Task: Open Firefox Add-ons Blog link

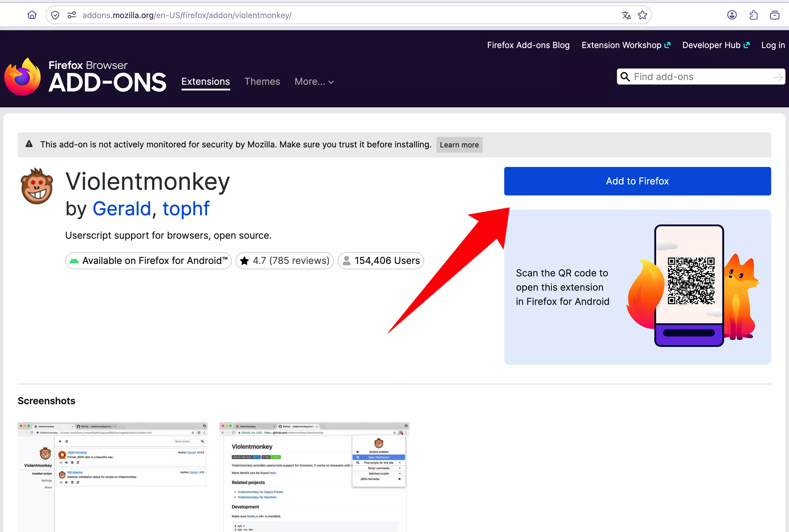Action: [x=528, y=45]
